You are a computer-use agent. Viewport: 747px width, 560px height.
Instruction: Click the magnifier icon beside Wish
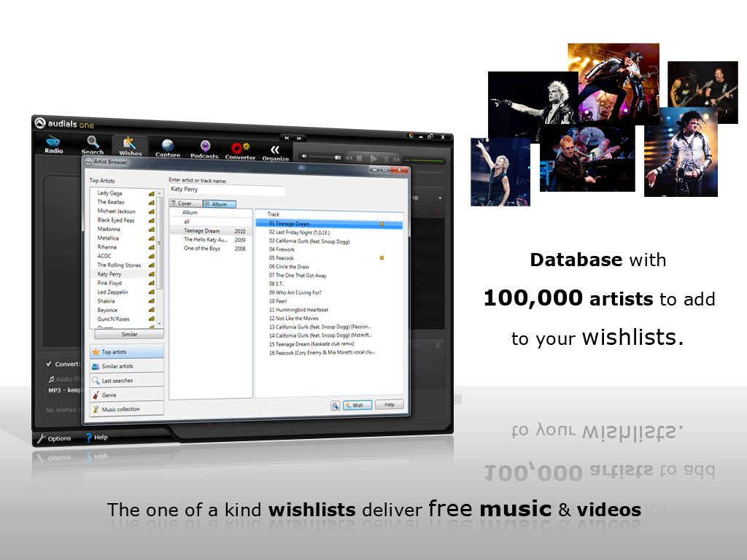335,405
